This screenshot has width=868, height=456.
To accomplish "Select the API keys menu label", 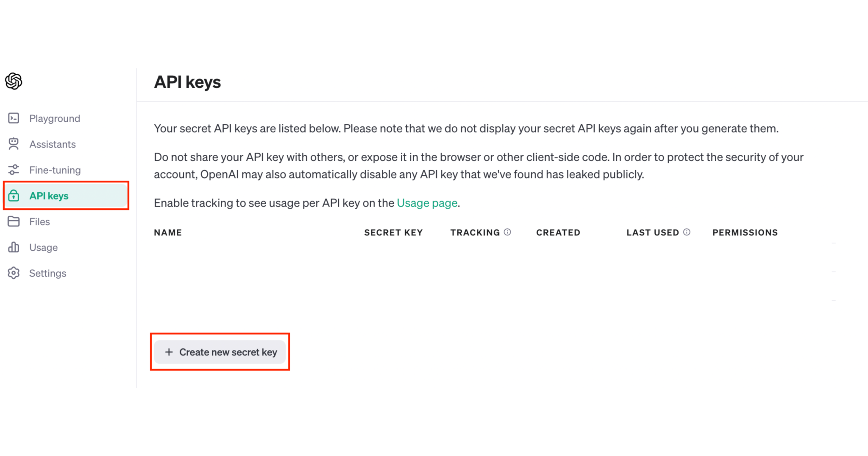I will click(49, 196).
